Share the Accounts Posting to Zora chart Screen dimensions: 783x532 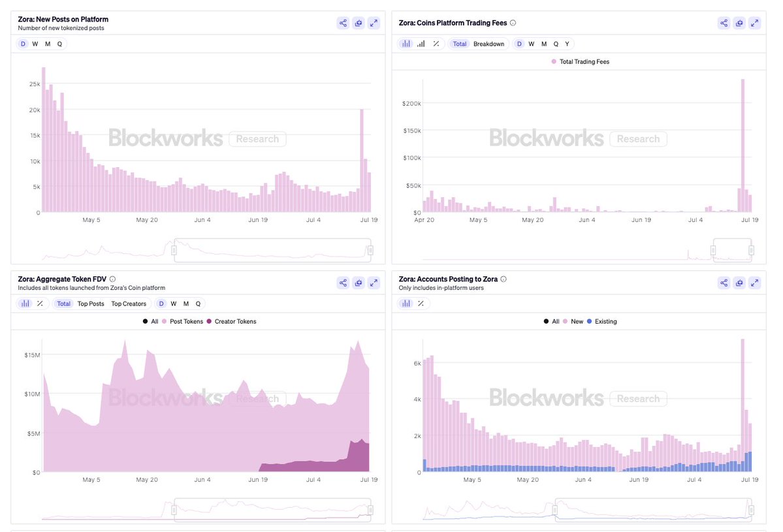tap(724, 283)
